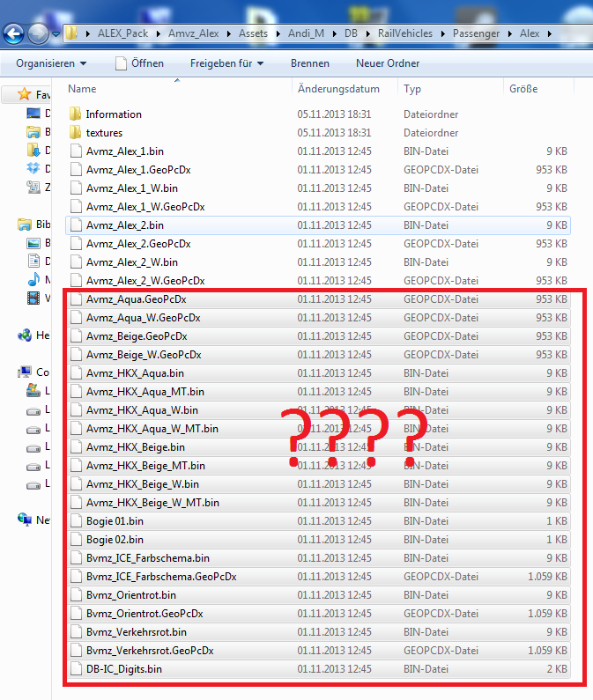Navigate to Amvz_Alex breadcrumb
Screen dimensions: 593x700
pos(194,33)
